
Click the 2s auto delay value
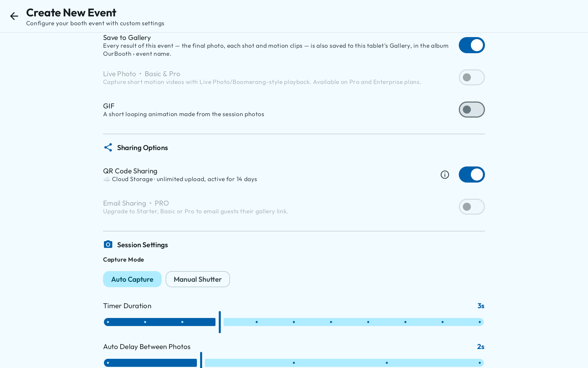point(481,347)
